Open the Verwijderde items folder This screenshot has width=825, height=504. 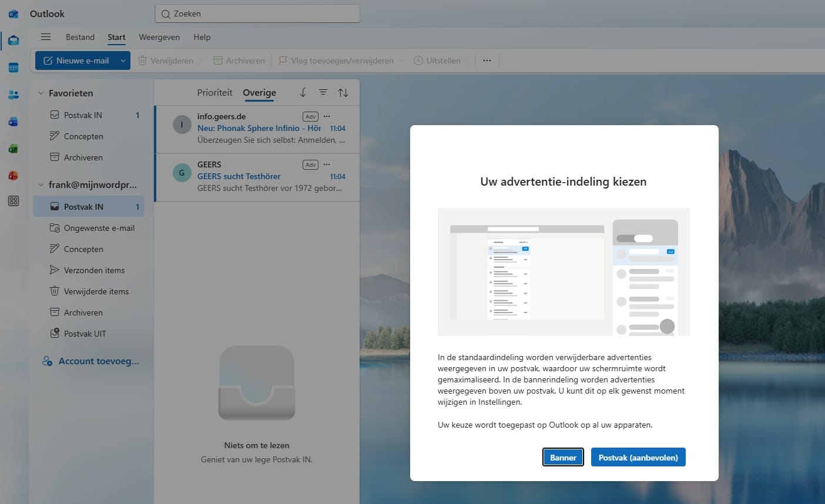pos(88,291)
